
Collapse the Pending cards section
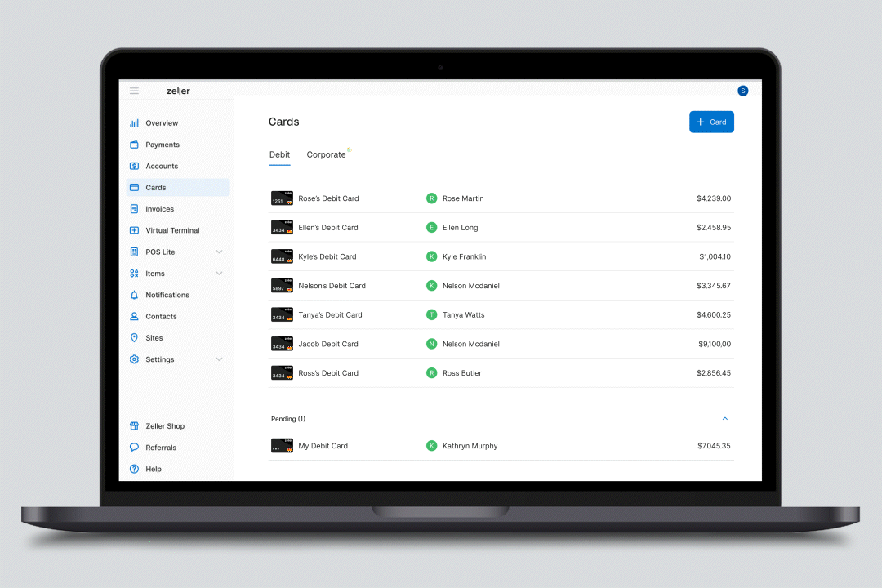724,419
